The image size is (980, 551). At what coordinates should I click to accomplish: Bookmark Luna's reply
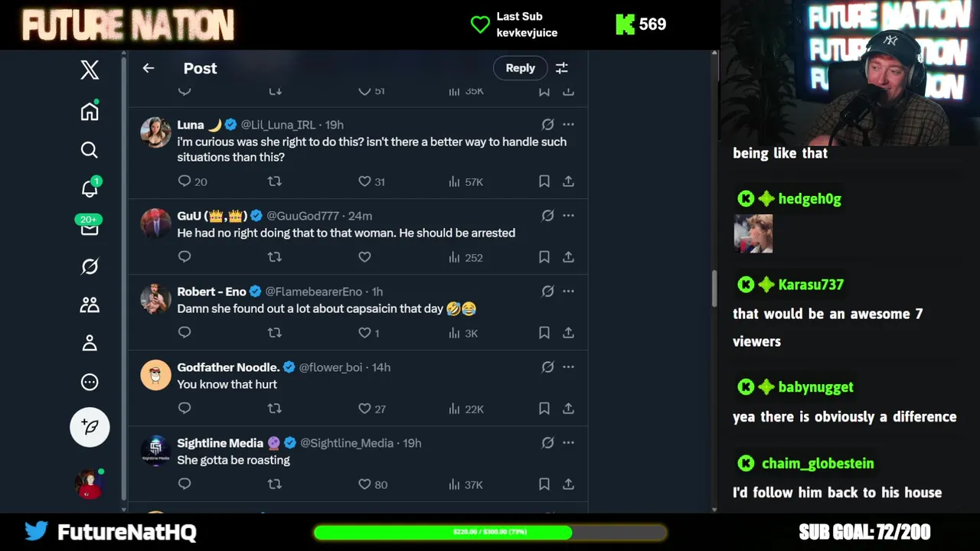click(x=544, y=181)
